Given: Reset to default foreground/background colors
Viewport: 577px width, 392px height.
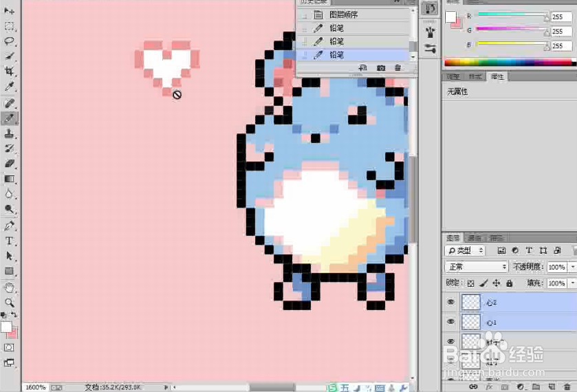Looking at the screenshot, I should [3, 315].
